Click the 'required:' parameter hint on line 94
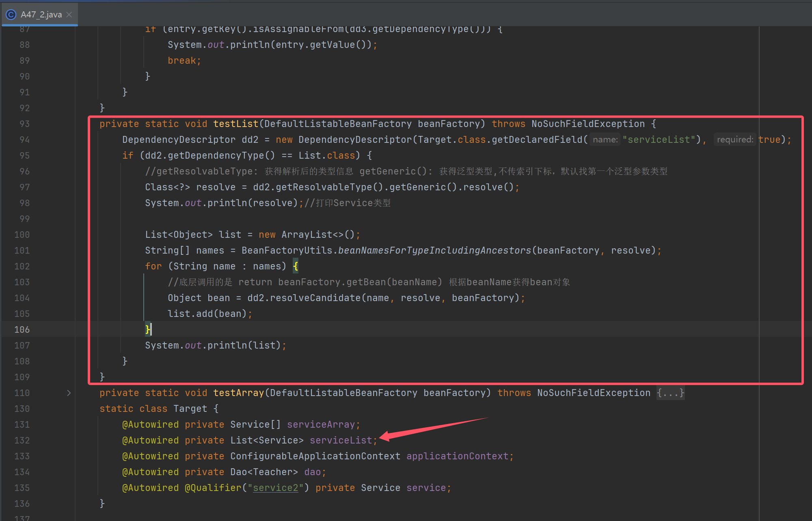The width and height of the screenshot is (812, 521). pyautogui.click(x=735, y=140)
